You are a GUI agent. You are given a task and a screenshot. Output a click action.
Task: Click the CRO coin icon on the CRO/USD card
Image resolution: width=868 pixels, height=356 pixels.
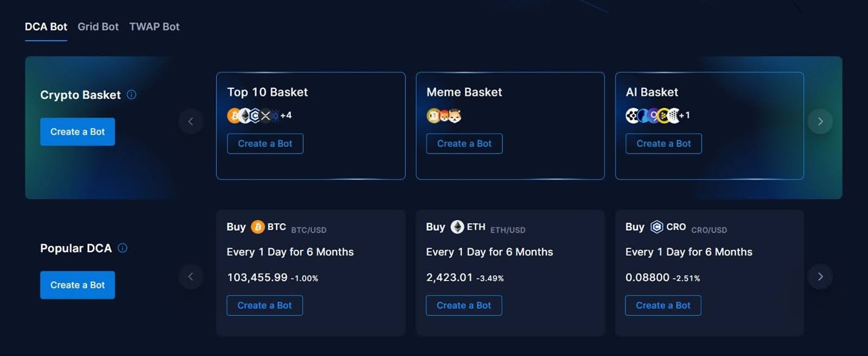click(x=656, y=227)
